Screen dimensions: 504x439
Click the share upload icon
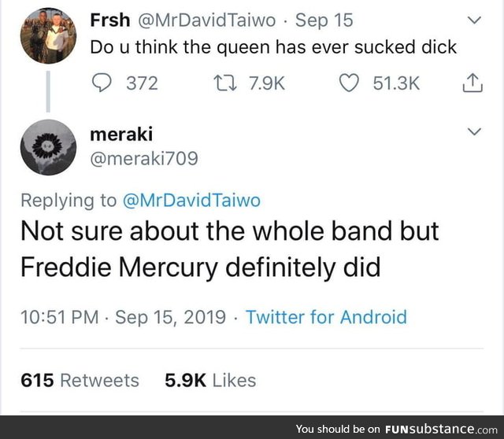tap(472, 83)
